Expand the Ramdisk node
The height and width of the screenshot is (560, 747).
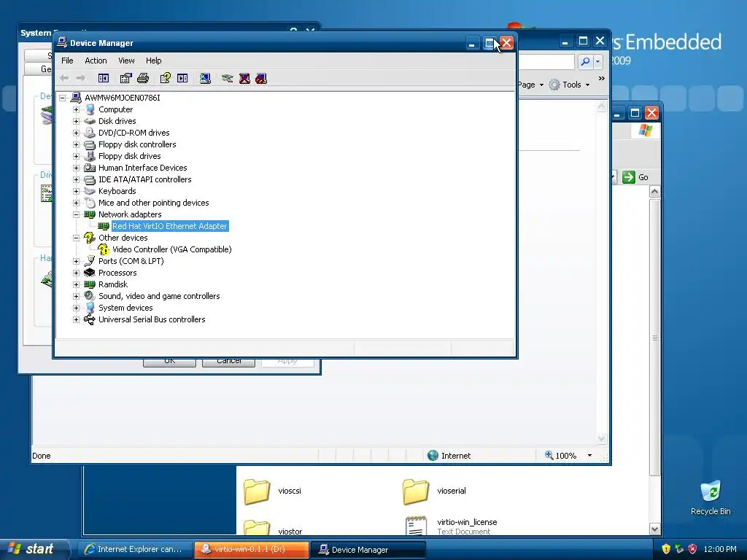(76, 285)
